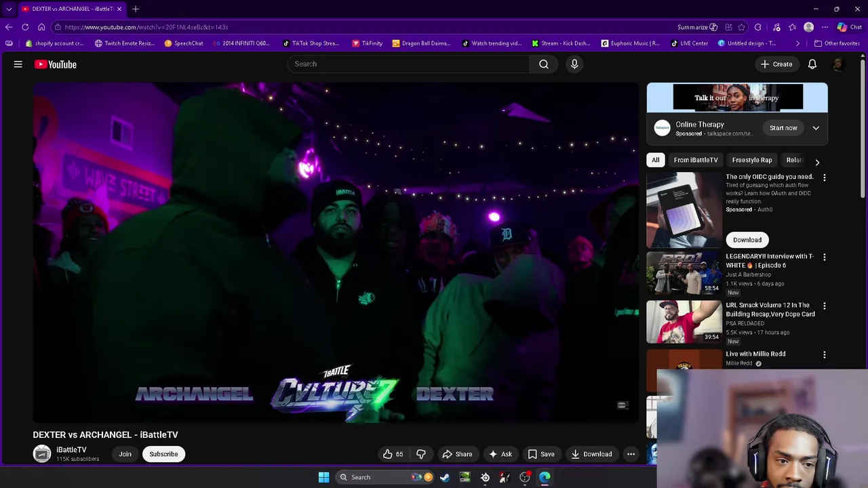Go back with browser back arrow
This screenshot has height=488, width=868.
pos(9,27)
